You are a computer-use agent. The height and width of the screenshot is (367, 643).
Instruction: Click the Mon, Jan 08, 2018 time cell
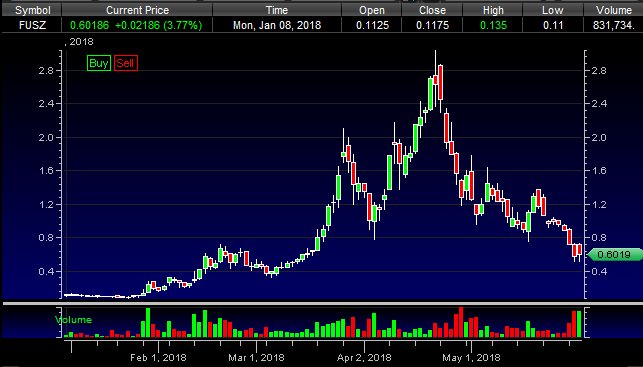coord(277,25)
